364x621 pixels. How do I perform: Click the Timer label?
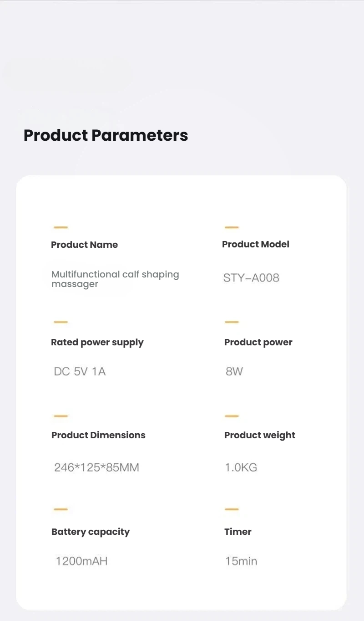click(238, 532)
